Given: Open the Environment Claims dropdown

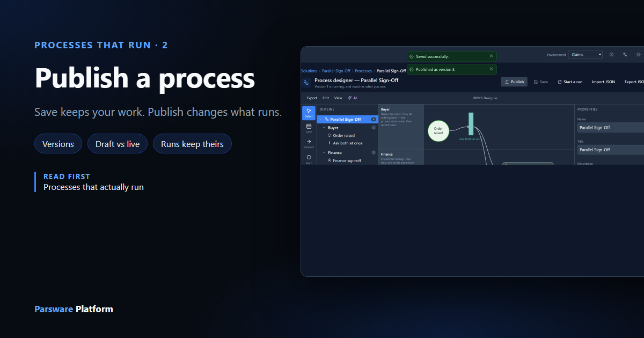Looking at the screenshot, I should (x=586, y=54).
